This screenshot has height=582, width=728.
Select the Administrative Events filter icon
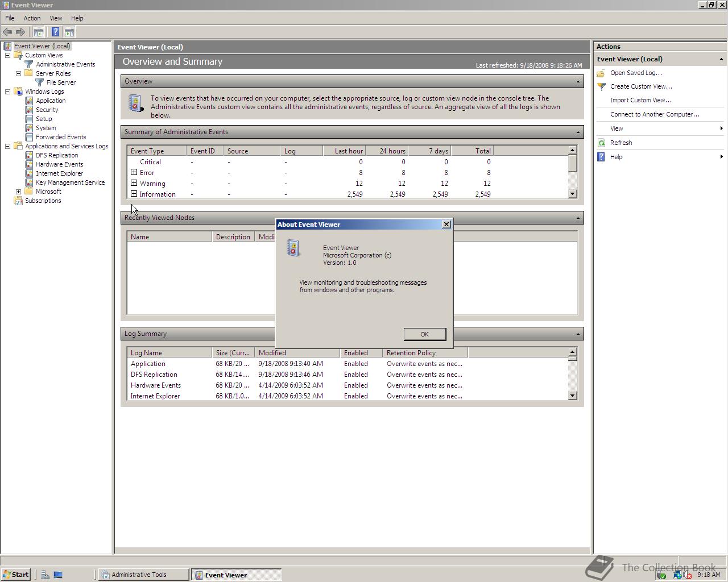[29, 64]
